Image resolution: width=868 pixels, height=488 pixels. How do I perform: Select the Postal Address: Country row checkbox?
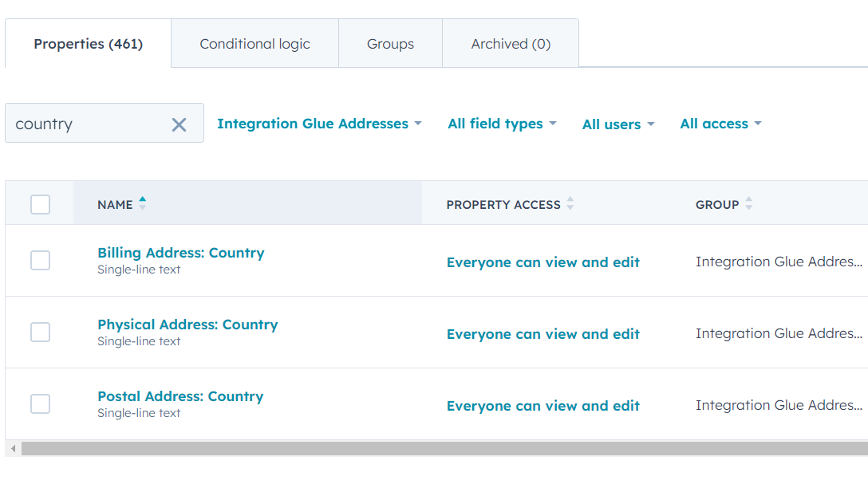point(40,404)
